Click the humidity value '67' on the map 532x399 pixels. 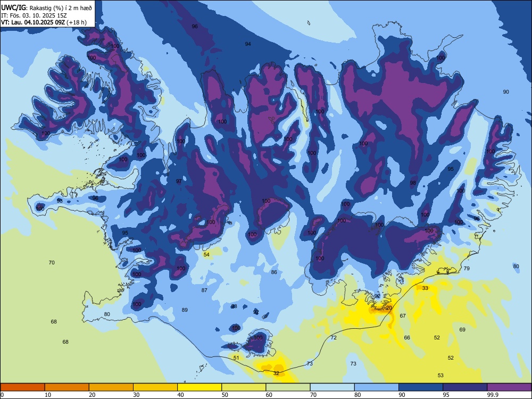[403, 316]
